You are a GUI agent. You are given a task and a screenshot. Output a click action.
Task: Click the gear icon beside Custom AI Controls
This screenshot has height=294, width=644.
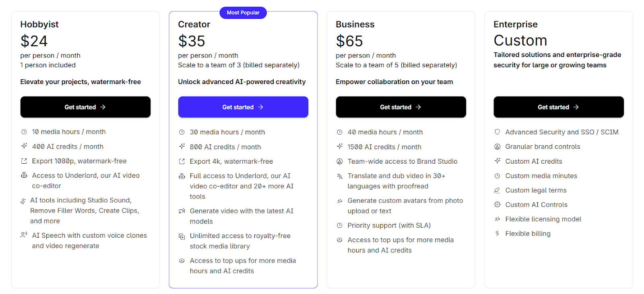click(497, 204)
